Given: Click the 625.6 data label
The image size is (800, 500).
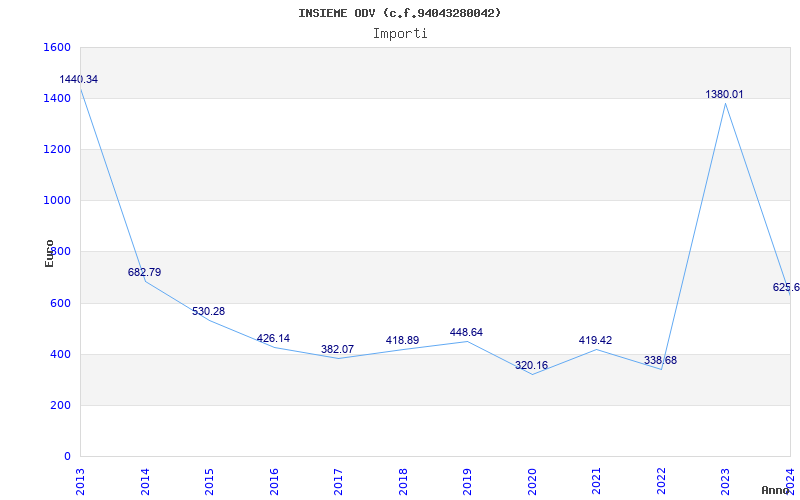Looking at the screenshot, I should coord(786,287).
